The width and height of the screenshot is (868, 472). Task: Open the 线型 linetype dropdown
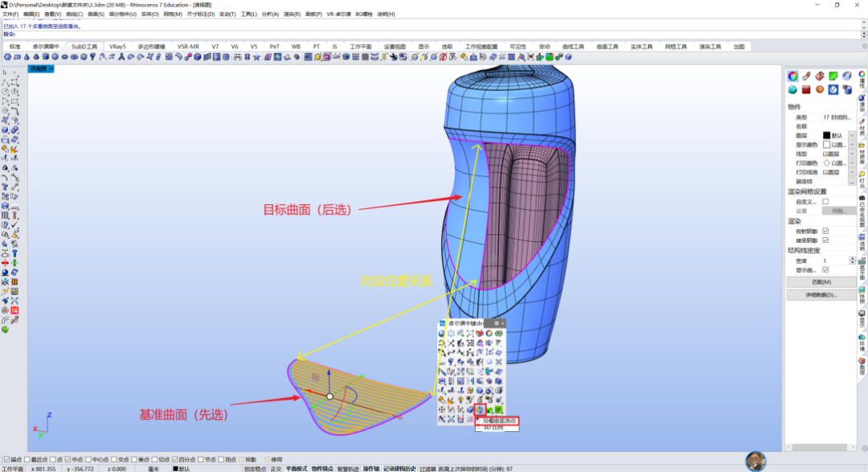(x=852, y=154)
